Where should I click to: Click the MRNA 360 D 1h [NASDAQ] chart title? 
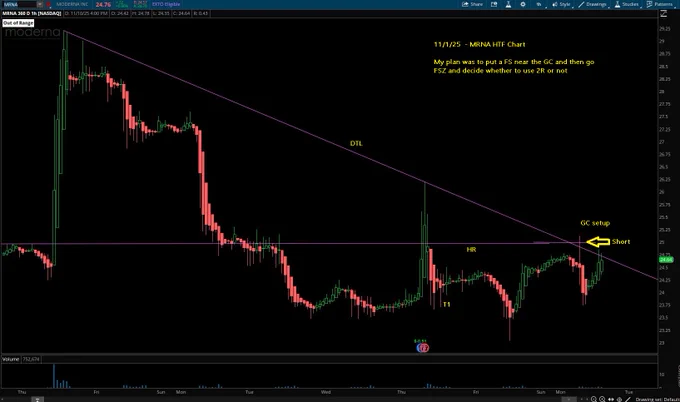tap(32, 13)
